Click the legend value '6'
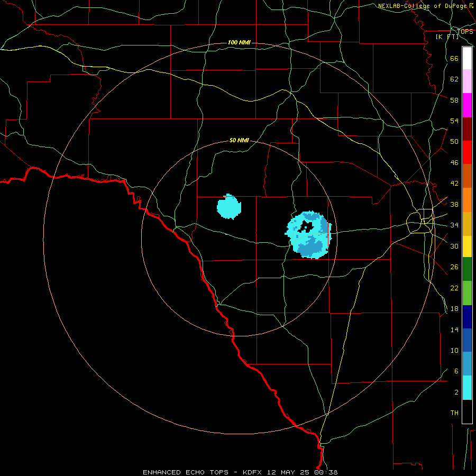This screenshot has width=476, height=476. [456, 371]
